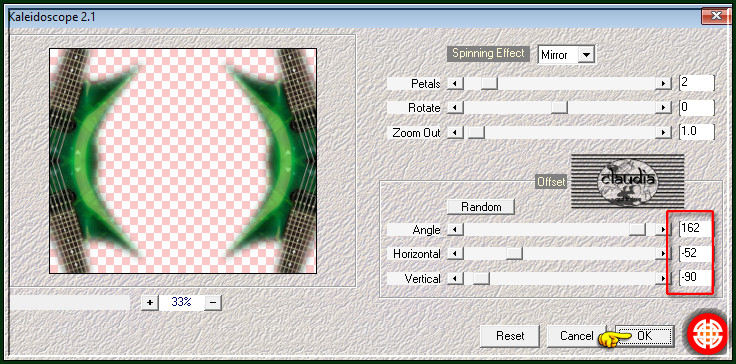Click the Rotate value field showing 0
The width and height of the screenshot is (736, 364).
[697, 107]
